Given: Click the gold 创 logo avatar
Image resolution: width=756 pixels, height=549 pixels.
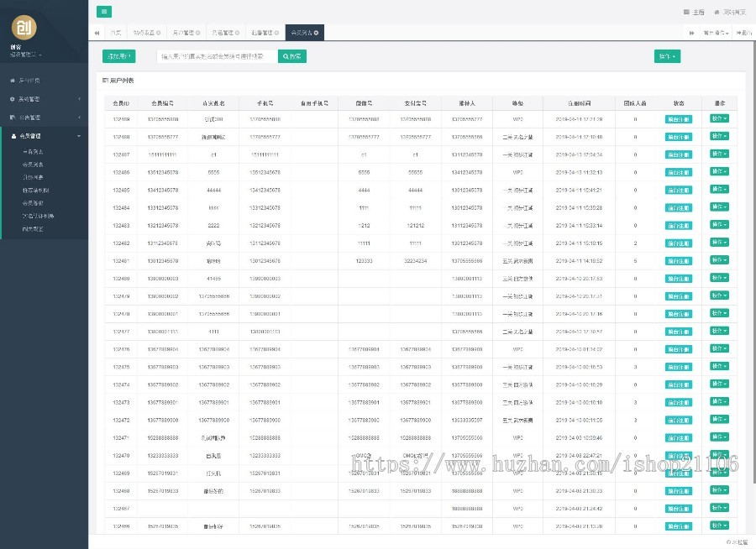Looking at the screenshot, I should [24, 28].
